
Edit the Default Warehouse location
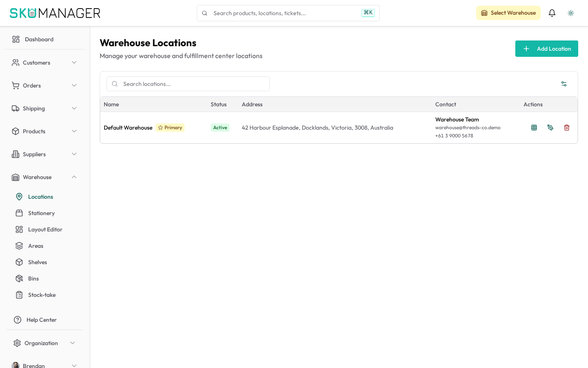[x=550, y=128]
